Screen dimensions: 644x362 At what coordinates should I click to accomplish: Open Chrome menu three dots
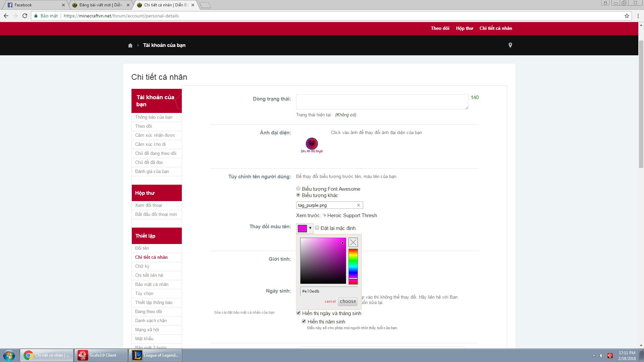click(x=638, y=16)
